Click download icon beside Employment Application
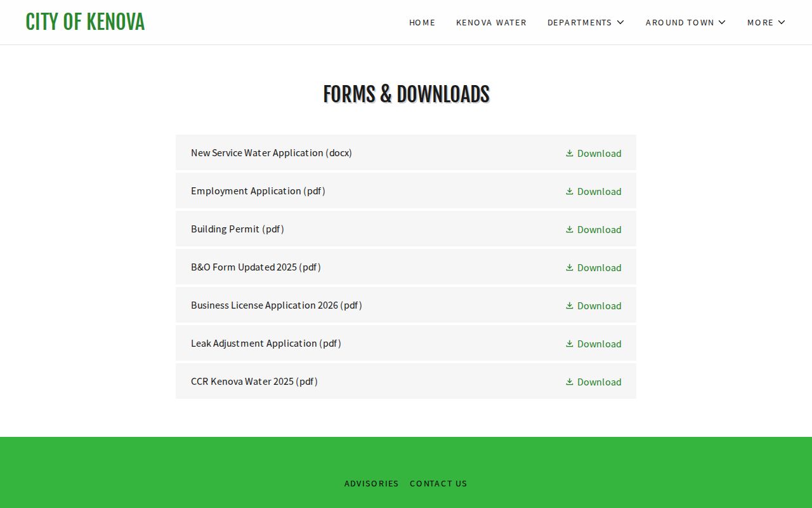The width and height of the screenshot is (812, 508). pyautogui.click(x=570, y=191)
